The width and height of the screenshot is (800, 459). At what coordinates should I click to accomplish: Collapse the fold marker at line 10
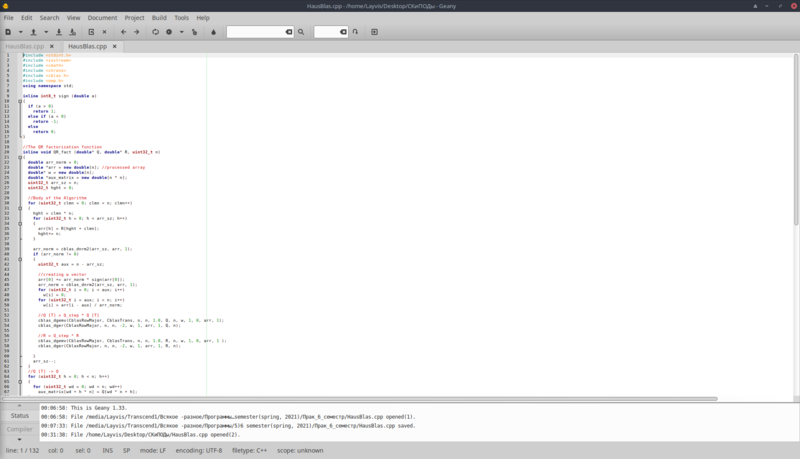(x=20, y=101)
